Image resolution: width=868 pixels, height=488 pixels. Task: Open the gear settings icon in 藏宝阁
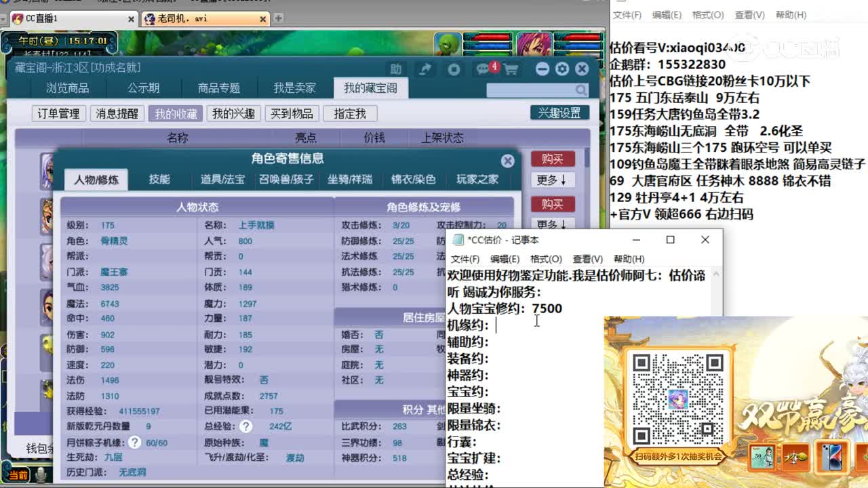point(561,69)
